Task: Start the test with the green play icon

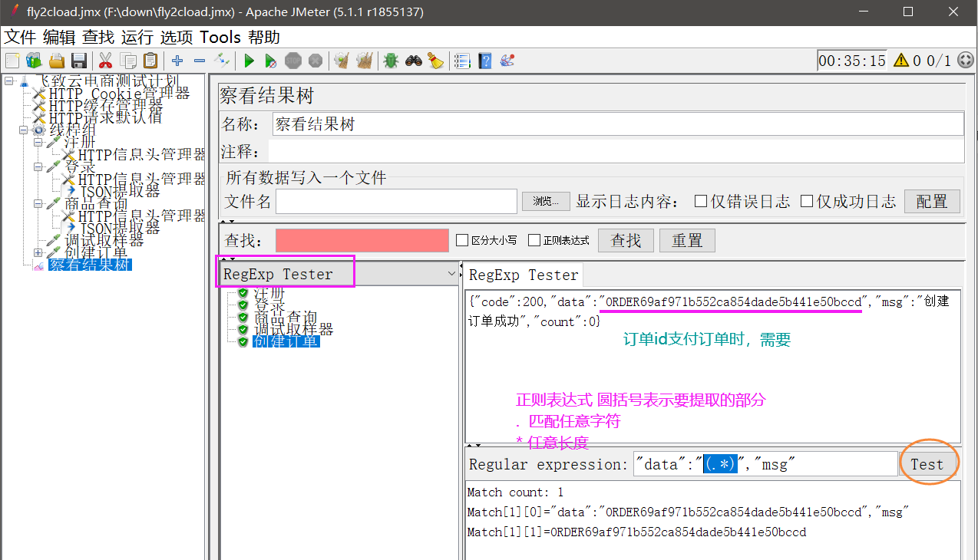Action: click(249, 60)
